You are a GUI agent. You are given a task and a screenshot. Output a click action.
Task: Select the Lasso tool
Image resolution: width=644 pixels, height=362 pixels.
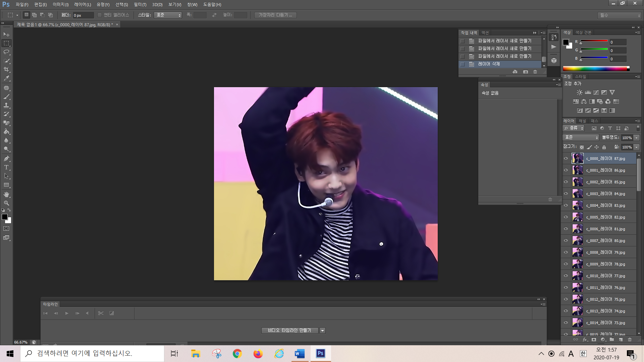tap(6, 52)
